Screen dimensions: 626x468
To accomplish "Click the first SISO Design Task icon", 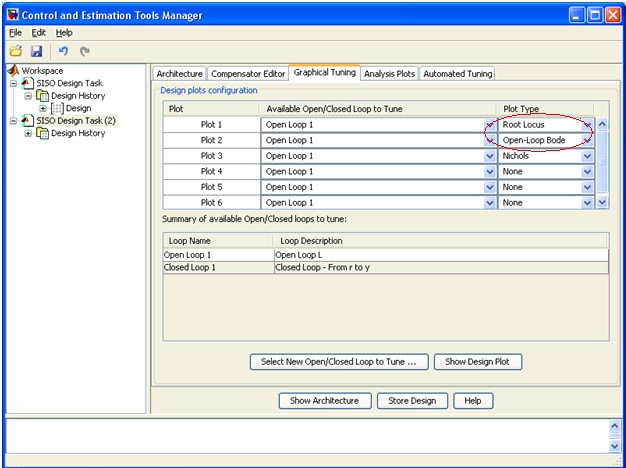I will pos(27,83).
